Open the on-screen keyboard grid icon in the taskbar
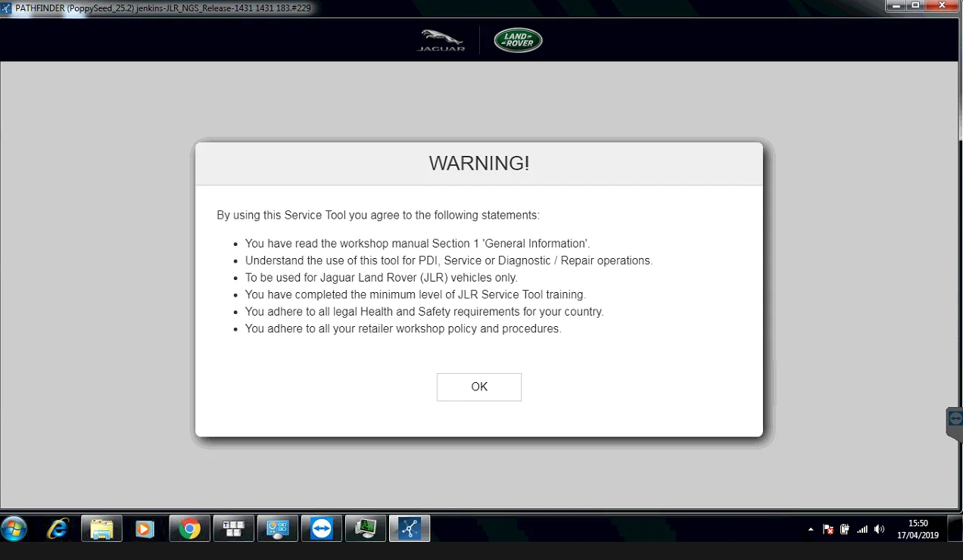The width and height of the screenshot is (963, 560). (233, 528)
